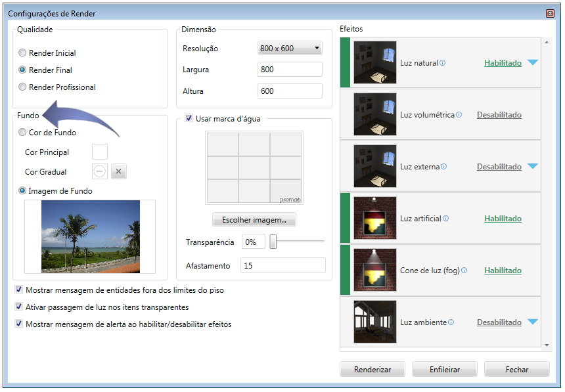Click the info icon next to Luz volumétrica
This screenshot has height=392, width=565.
pos(459,114)
